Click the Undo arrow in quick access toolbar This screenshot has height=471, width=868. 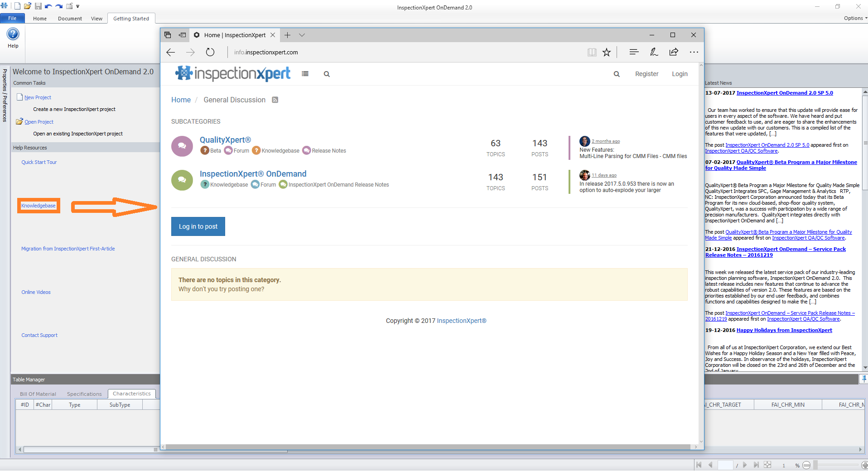(48, 6)
